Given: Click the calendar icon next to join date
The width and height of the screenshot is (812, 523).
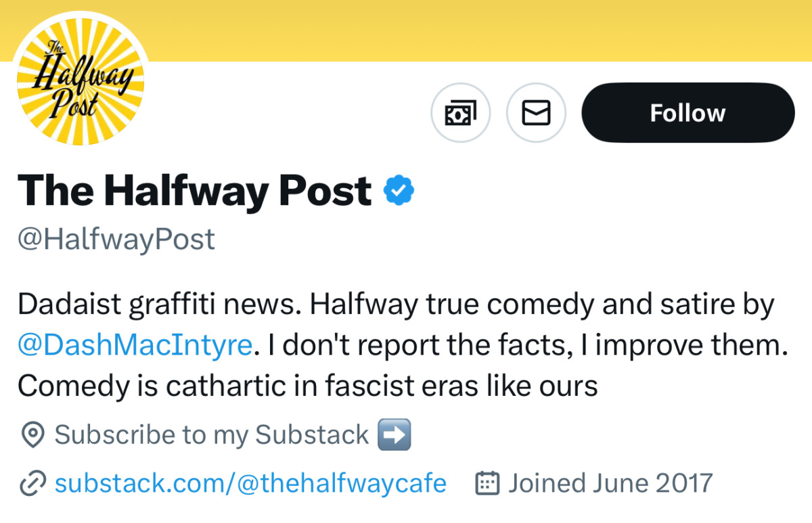Looking at the screenshot, I should click(489, 483).
